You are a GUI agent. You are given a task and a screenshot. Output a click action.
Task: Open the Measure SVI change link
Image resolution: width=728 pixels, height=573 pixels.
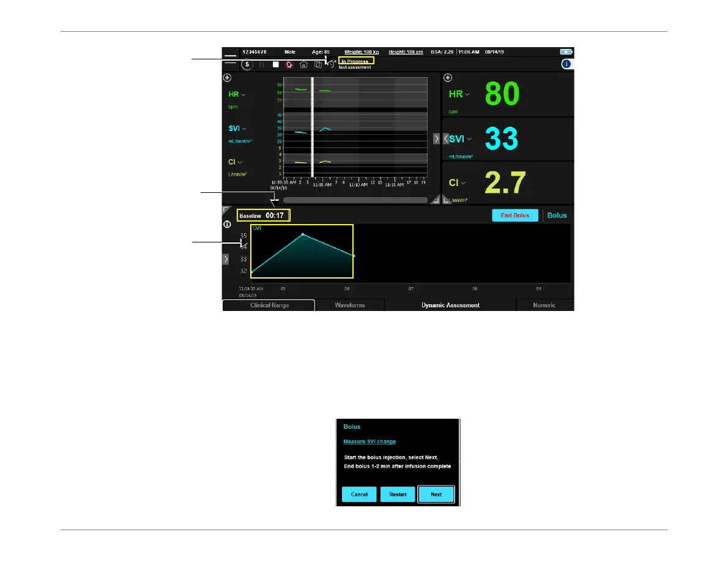click(370, 441)
